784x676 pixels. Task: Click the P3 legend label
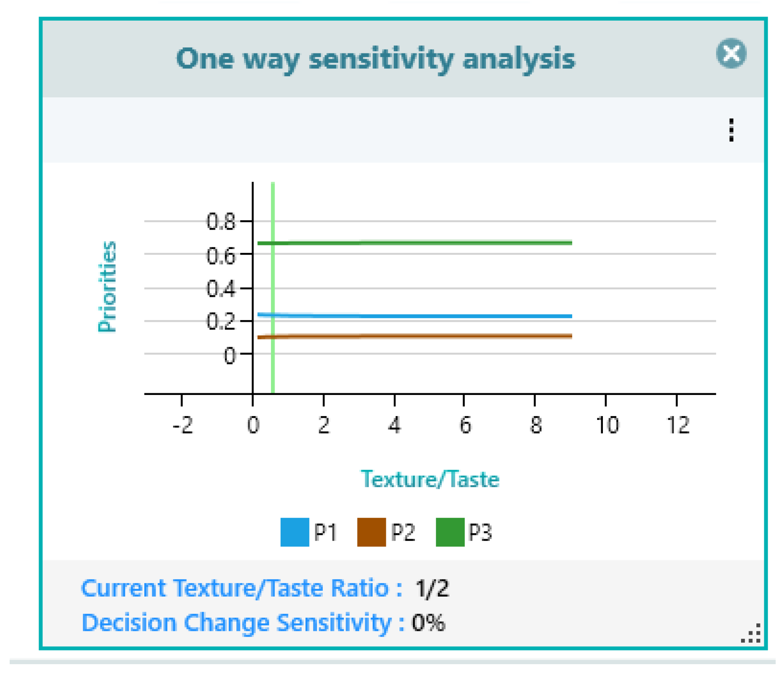pyautogui.click(x=480, y=532)
